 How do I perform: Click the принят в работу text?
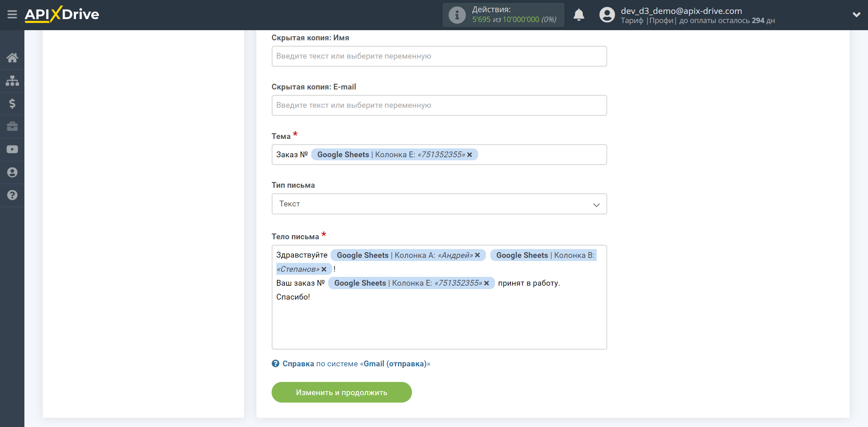click(529, 283)
